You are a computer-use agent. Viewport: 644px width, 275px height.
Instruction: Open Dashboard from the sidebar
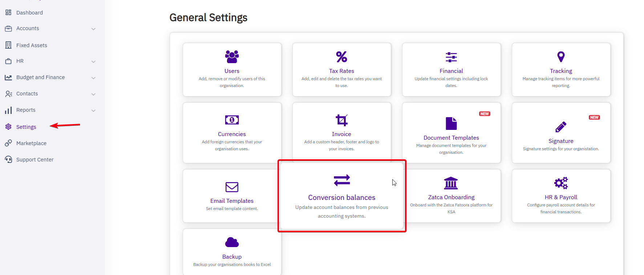pyautogui.click(x=29, y=13)
